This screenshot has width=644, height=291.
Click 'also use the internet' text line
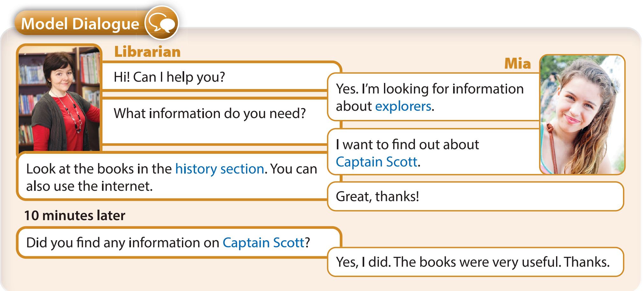pos(90,186)
